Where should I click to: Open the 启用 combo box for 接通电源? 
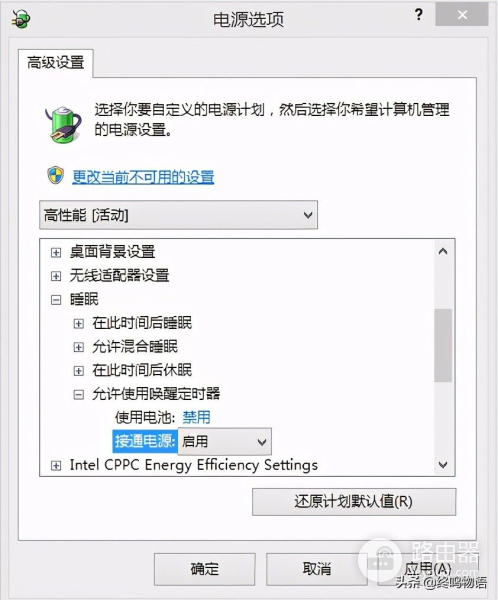(225, 442)
